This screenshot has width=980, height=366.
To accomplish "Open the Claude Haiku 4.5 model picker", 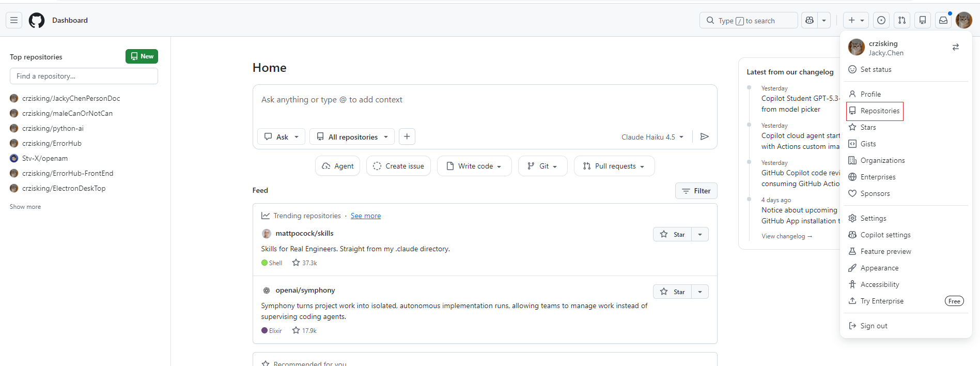I will pyautogui.click(x=652, y=137).
